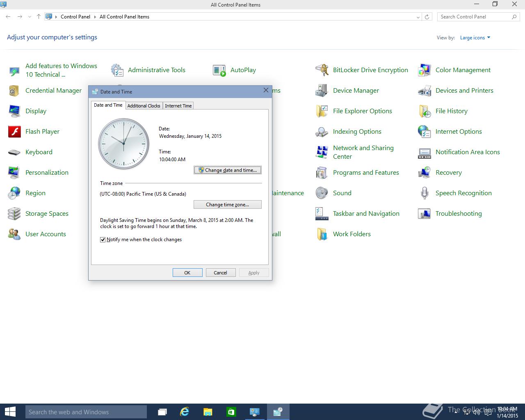Open the Flash Player icon
Screen dimensions: 525x420
coord(14,132)
